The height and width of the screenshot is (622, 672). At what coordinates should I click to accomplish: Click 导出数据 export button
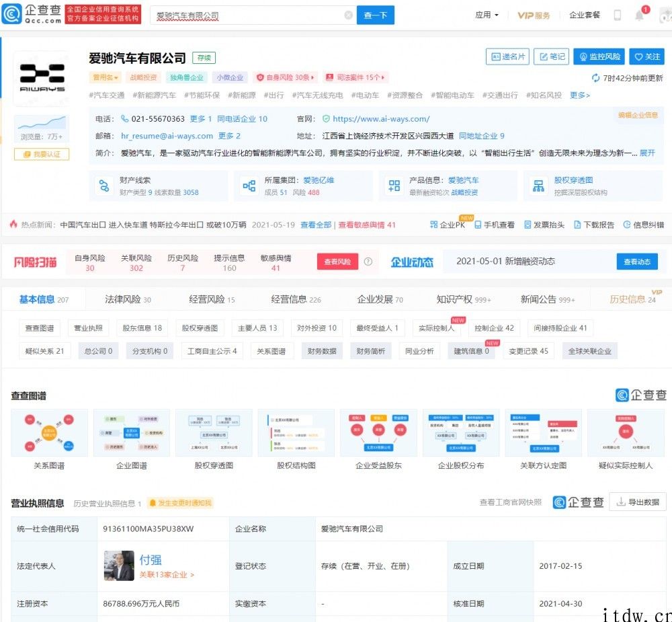coord(637,502)
